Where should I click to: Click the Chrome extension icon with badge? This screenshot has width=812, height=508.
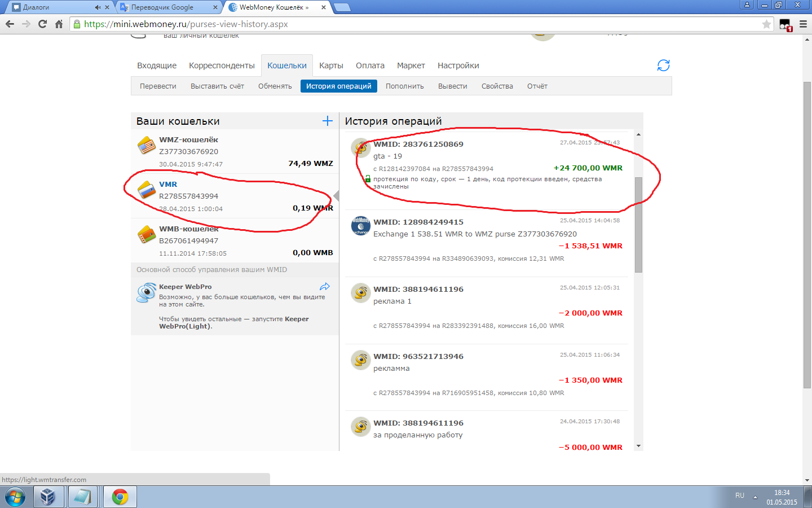785,25
